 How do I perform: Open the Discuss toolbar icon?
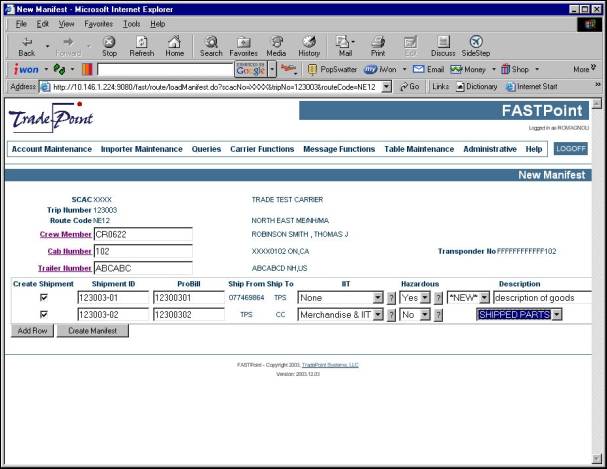point(443,46)
